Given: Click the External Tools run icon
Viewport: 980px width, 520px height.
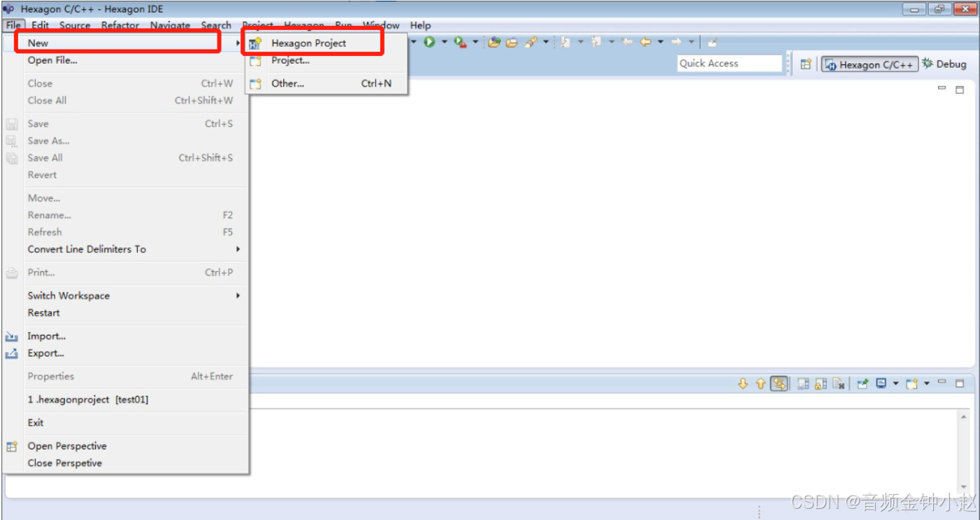Looking at the screenshot, I should pos(460,42).
